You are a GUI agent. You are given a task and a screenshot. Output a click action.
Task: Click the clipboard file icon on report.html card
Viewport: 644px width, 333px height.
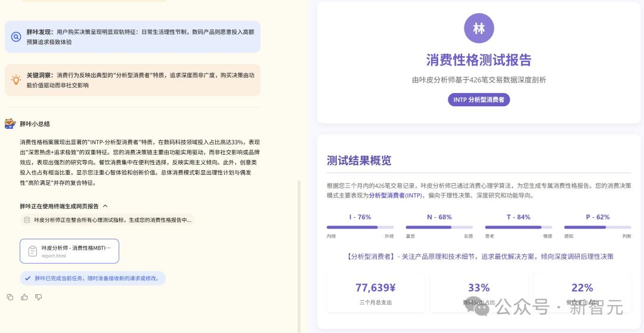pyautogui.click(x=32, y=251)
